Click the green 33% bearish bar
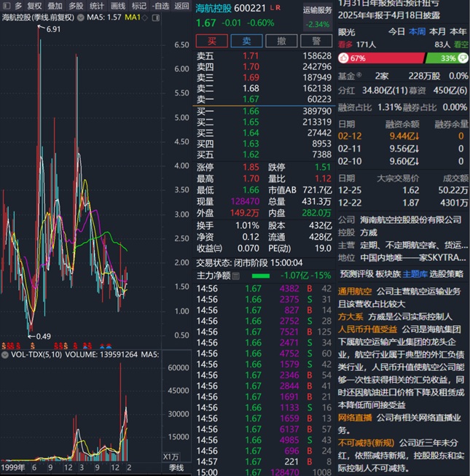The width and height of the screenshot is (470, 476). tap(447, 58)
